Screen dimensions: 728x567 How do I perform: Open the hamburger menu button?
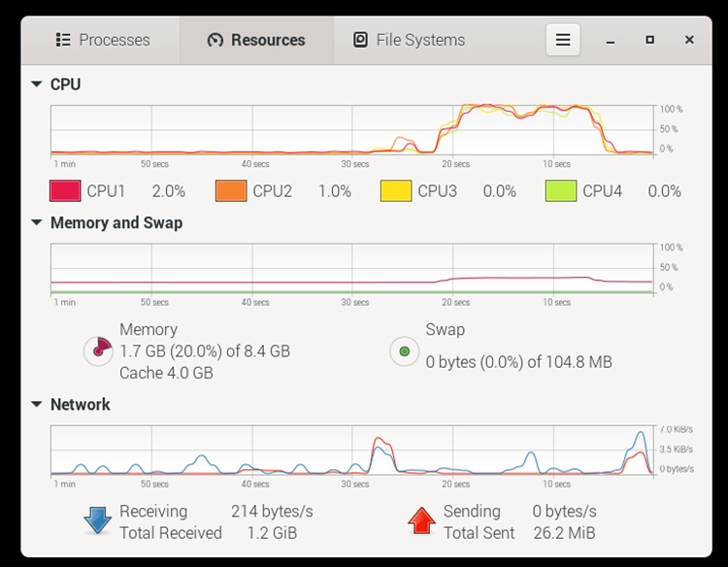563,40
